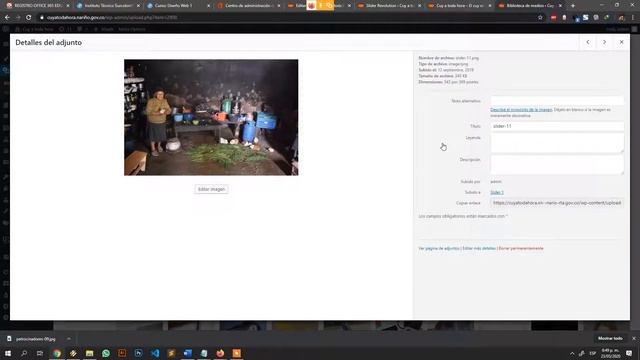Click the Borrar permanentemente link
The height and width of the screenshot is (360, 640).
point(521,248)
